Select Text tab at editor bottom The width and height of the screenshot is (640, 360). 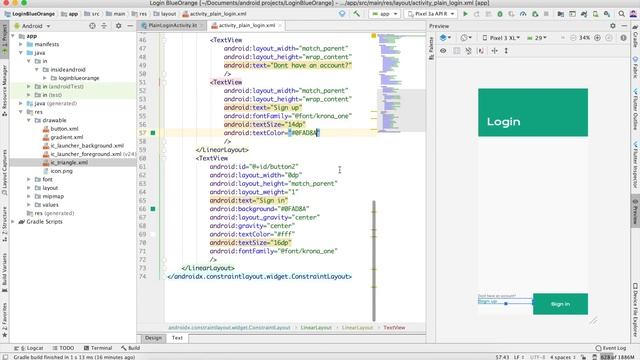point(177,338)
